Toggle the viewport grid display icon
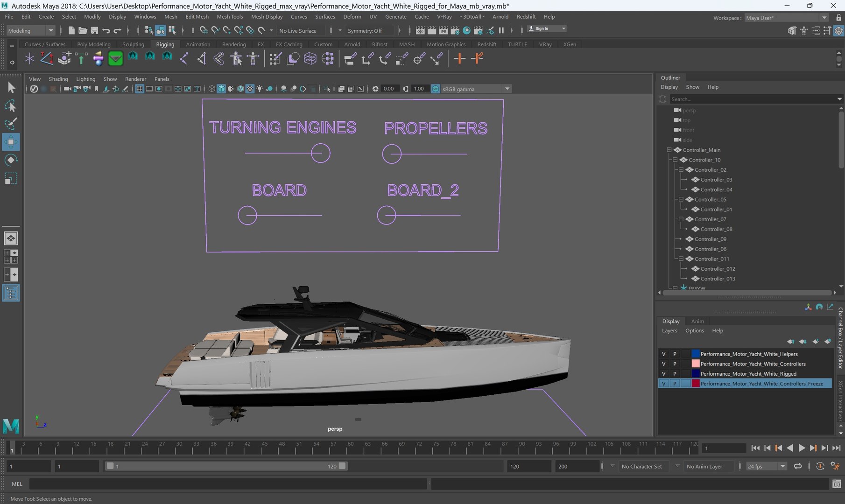The width and height of the screenshot is (845, 504). pos(139,89)
